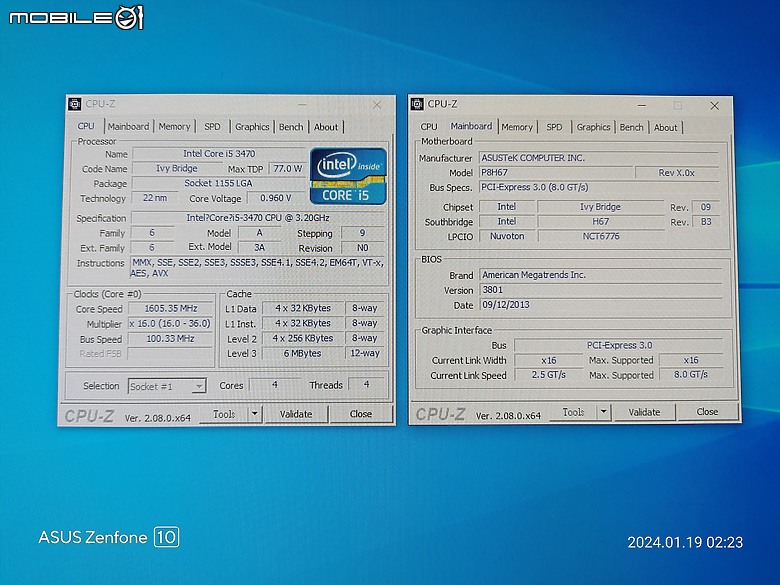Open the Bench tab in the right CPU-Z window
This screenshot has width=780, height=585.
tap(632, 127)
